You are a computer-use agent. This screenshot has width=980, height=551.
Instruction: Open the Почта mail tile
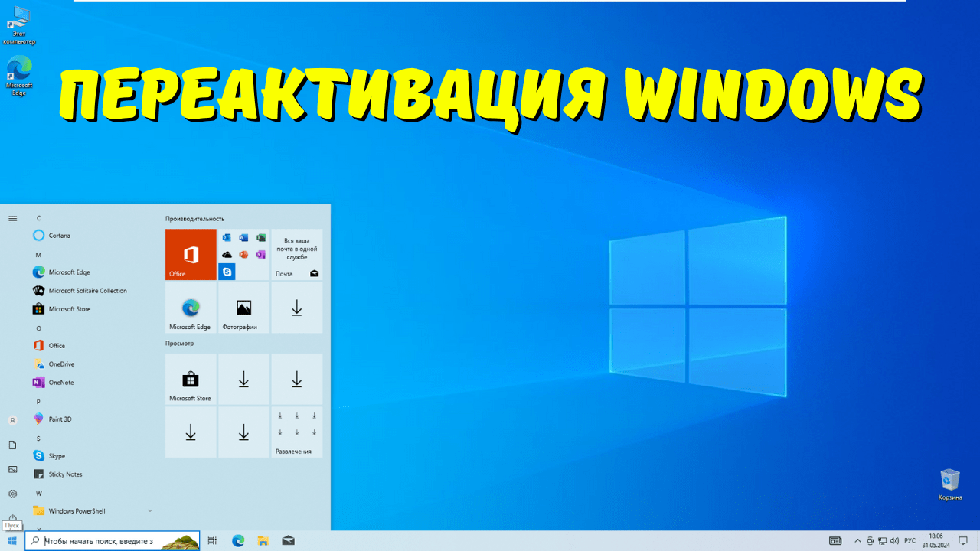tap(296, 255)
